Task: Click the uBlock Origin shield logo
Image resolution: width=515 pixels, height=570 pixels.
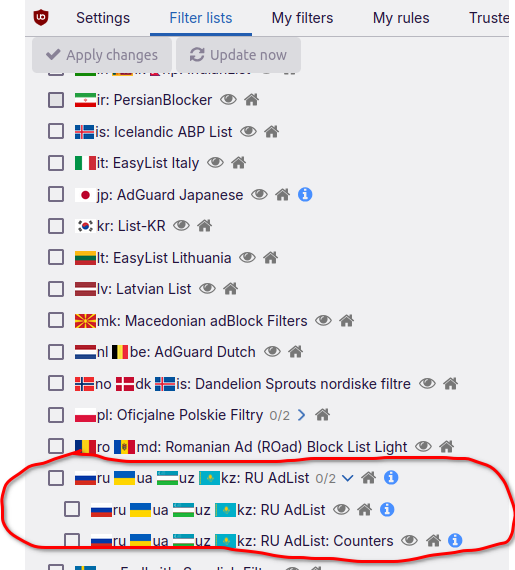Action: pyautogui.click(x=41, y=17)
